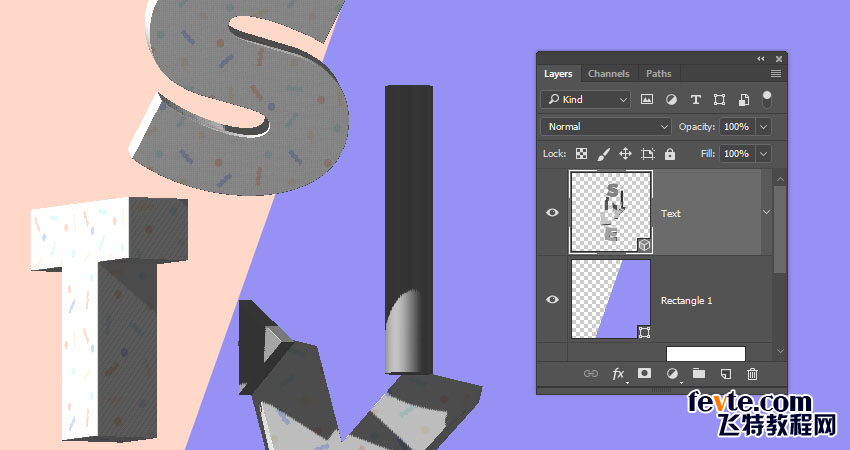Lock all layer attributes
This screenshot has width=850, height=450.
[670, 154]
